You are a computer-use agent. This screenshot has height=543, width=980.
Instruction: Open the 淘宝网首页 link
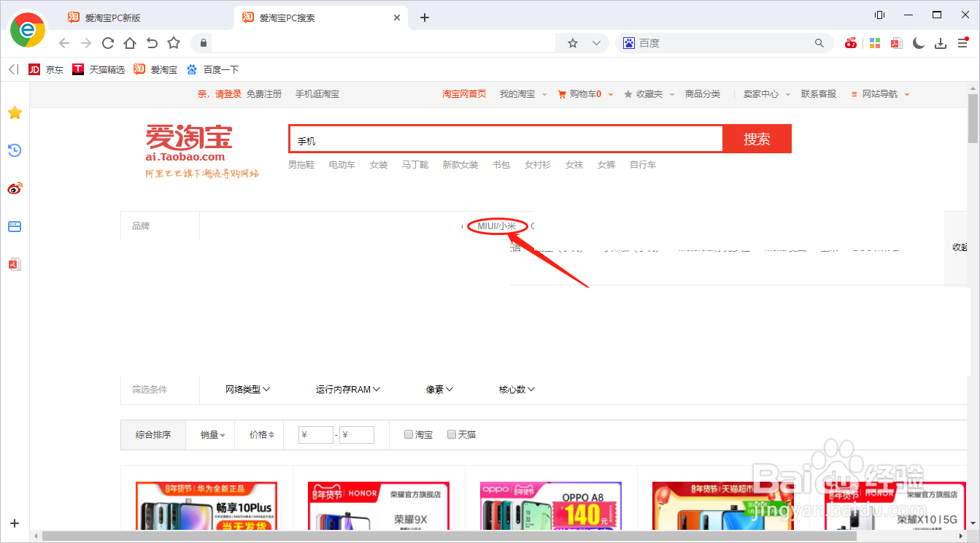[x=464, y=94]
